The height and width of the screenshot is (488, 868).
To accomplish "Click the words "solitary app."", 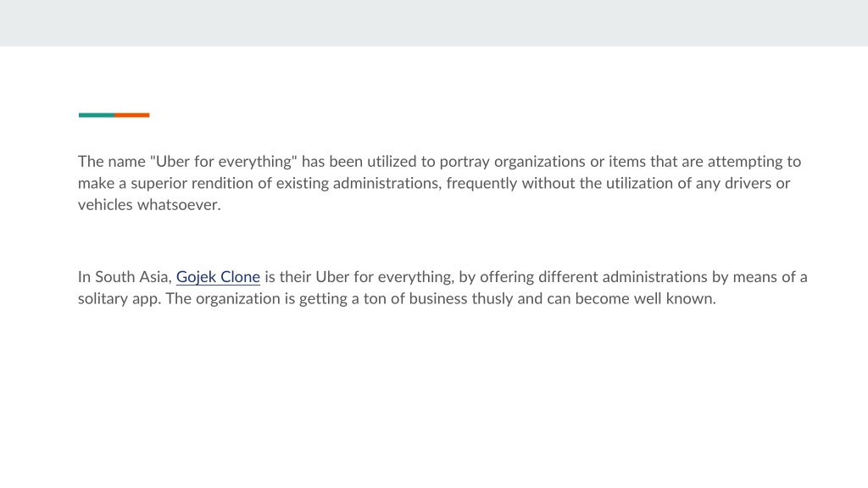I will 120,299.
